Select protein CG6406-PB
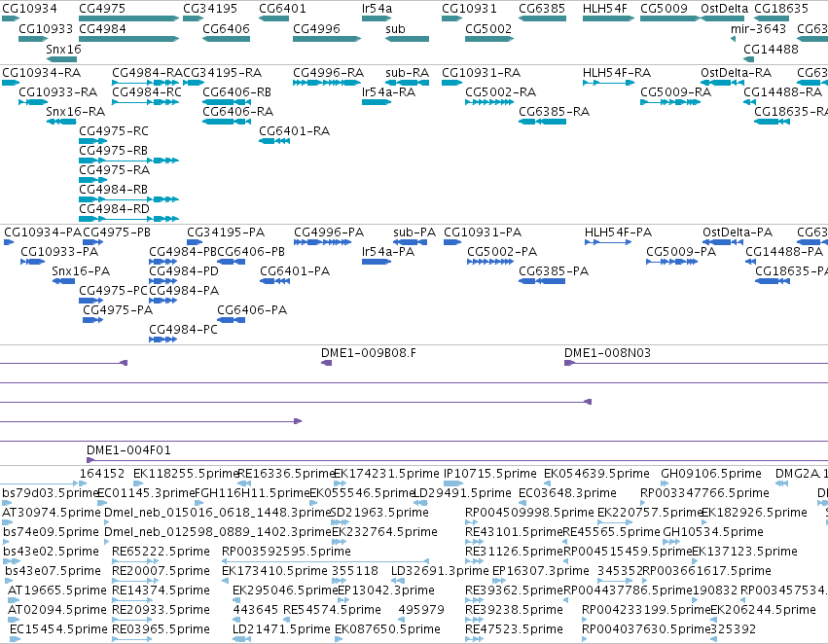Screen dimensions: 828x644 click(251, 252)
